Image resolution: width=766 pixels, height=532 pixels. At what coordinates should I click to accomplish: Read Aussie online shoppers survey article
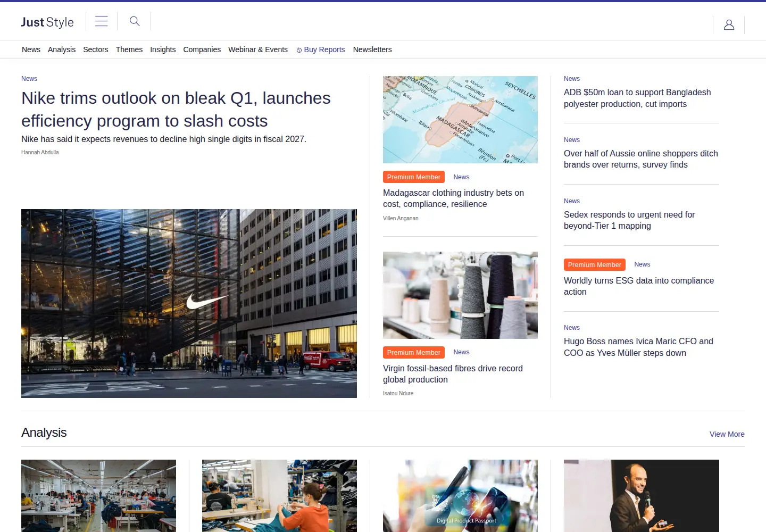tap(641, 159)
